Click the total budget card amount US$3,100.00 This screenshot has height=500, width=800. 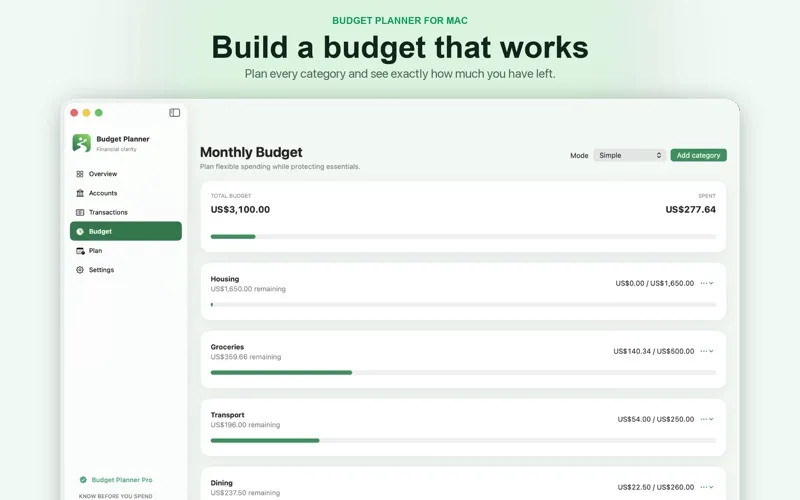pyautogui.click(x=240, y=210)
